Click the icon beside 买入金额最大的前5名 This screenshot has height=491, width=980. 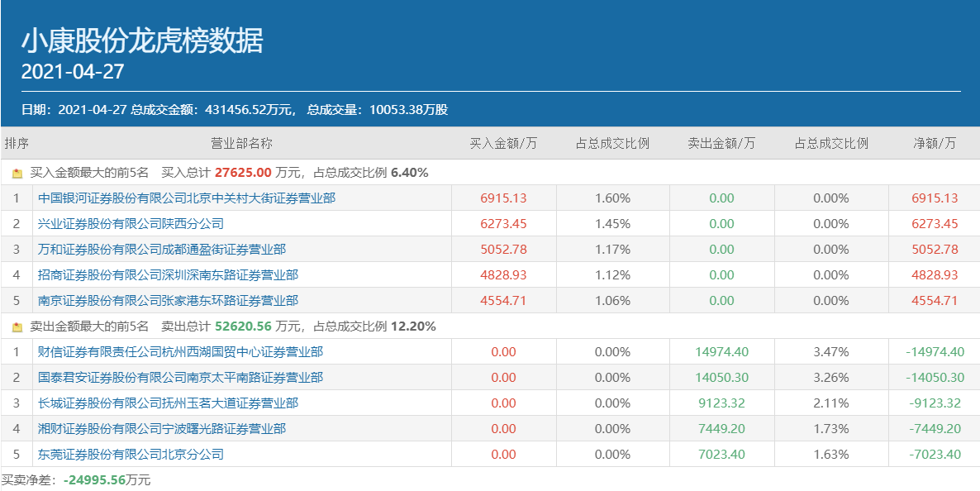(x=17, y=174)
